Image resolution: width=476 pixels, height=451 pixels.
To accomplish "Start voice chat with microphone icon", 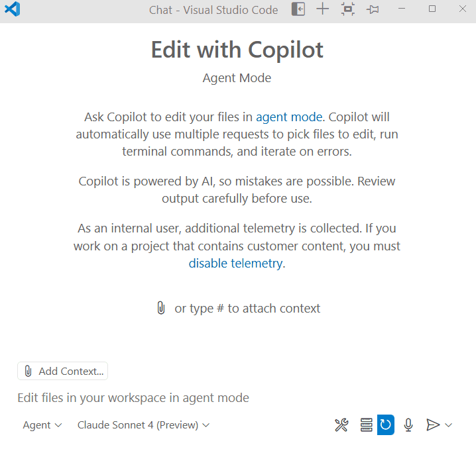I will (408, 425).
